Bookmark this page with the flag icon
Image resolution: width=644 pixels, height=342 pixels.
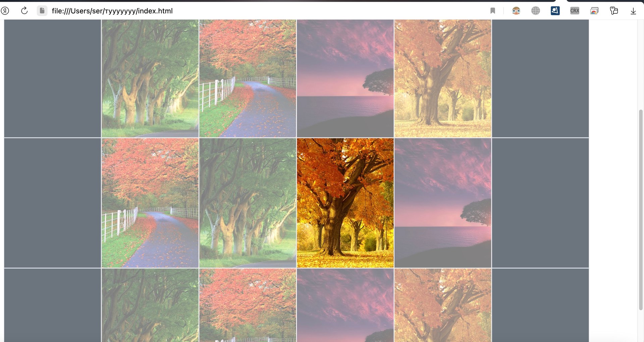pyautogui.click(x=492, y=11)
